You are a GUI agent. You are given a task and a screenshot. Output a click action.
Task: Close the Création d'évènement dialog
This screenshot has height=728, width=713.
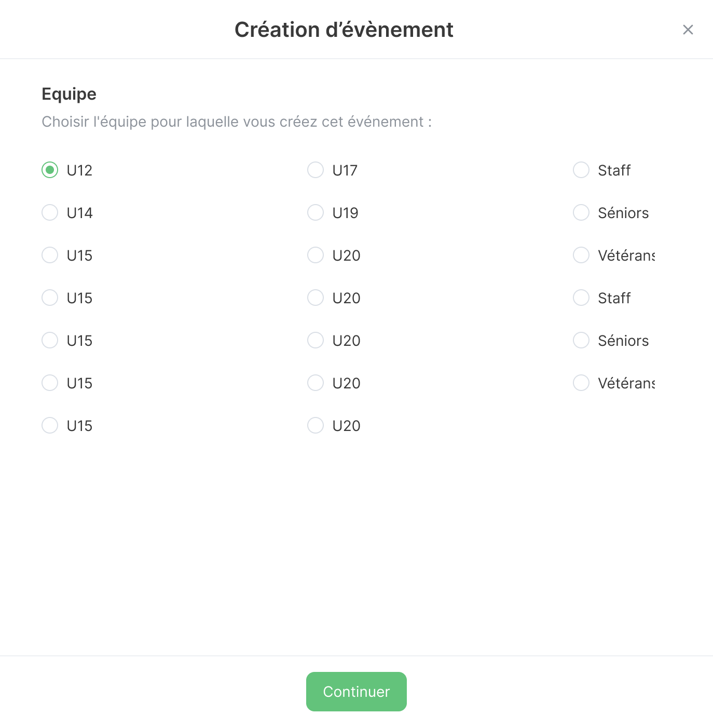(x=688, y=30)
